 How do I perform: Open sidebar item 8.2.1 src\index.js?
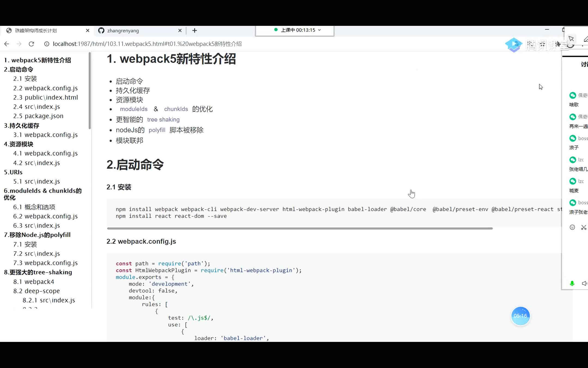tap(49, 300)
